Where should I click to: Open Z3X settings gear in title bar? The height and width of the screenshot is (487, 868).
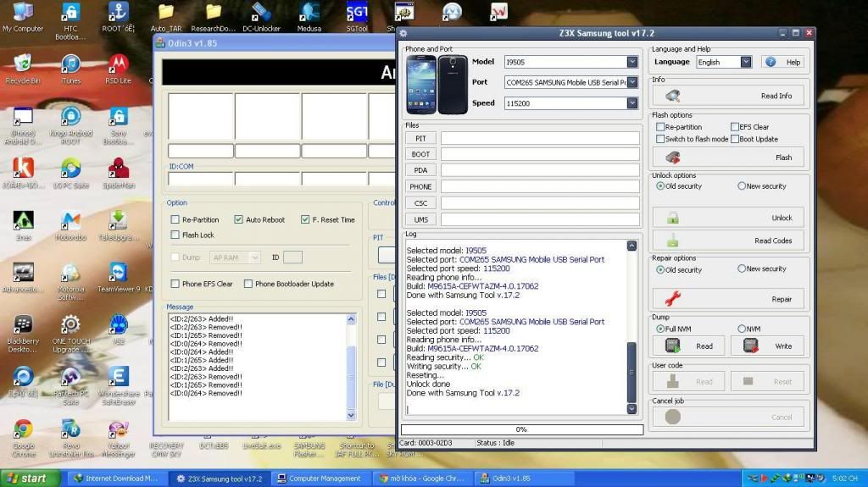click(403, 33)
